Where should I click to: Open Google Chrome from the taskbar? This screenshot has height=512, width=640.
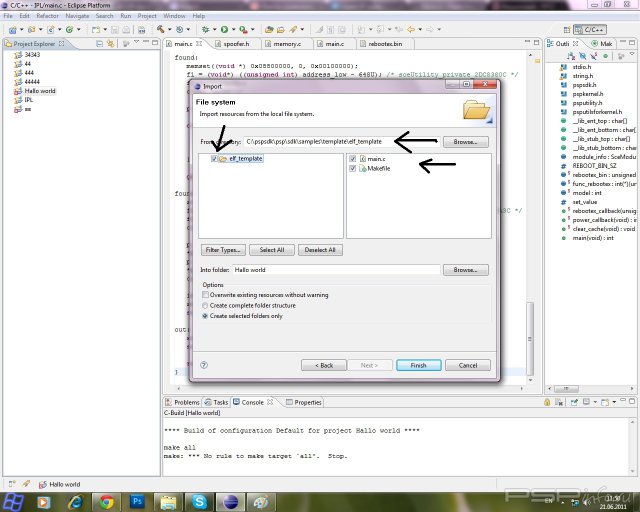click(x=105, y=500)
